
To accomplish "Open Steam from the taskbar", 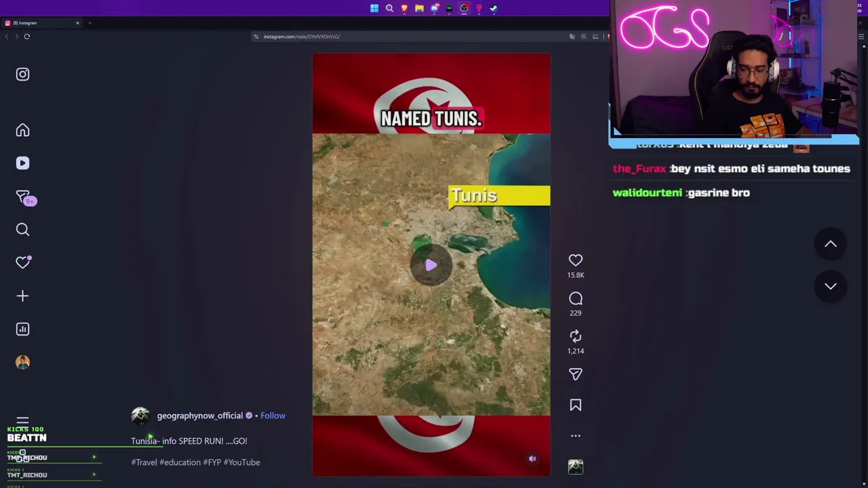I will click(x=494, y=8).
